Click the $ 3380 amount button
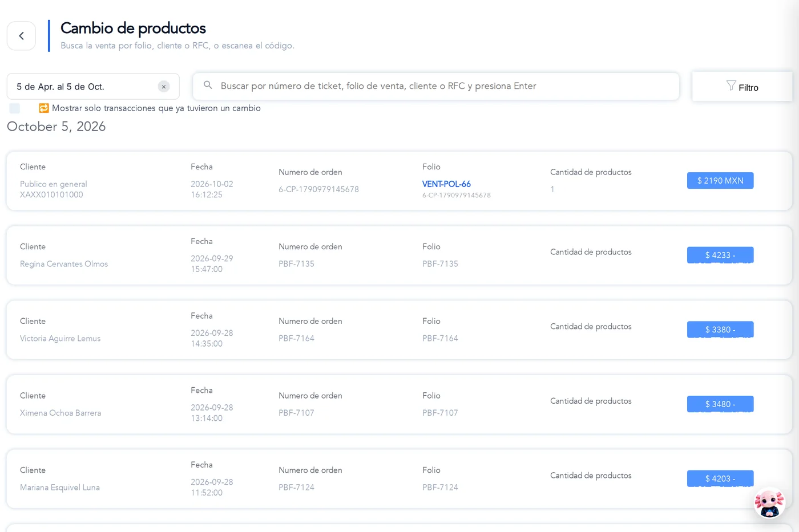This screenshot has width=799, height=532. 720,330
